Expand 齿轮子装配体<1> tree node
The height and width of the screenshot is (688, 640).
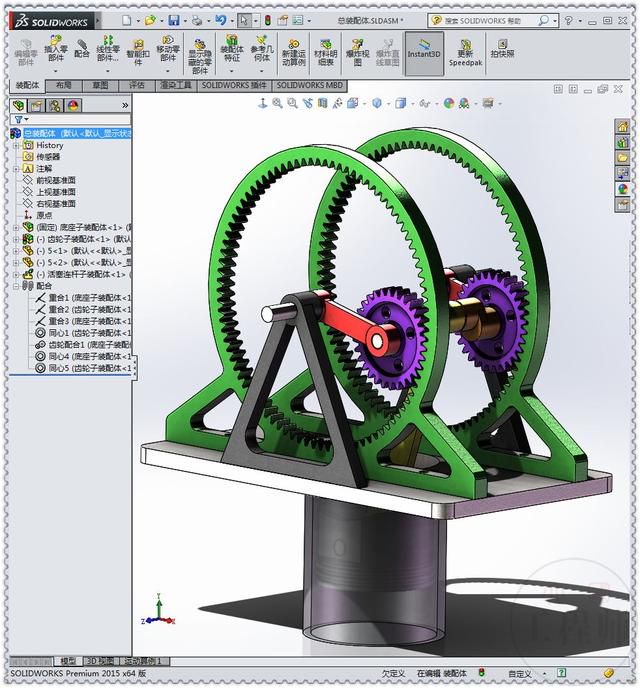coord(16,239)
